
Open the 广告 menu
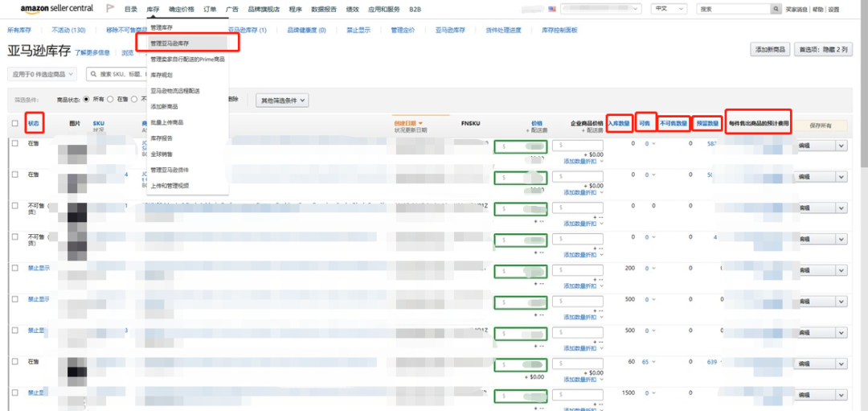[232, 10]
